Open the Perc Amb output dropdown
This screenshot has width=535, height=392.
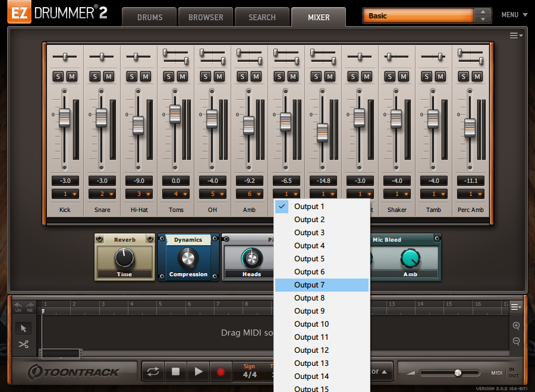pyautogui.click(x=471, y=194)
